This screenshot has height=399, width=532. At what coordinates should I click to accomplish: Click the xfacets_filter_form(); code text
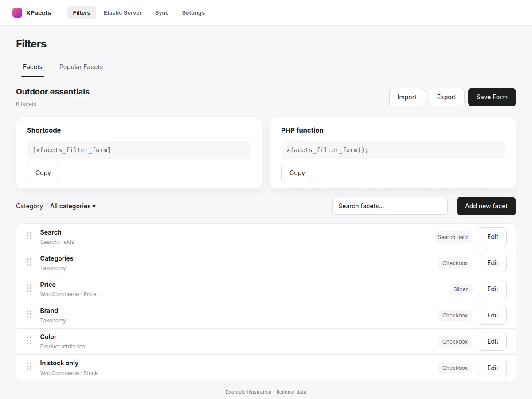coord(327,150)
